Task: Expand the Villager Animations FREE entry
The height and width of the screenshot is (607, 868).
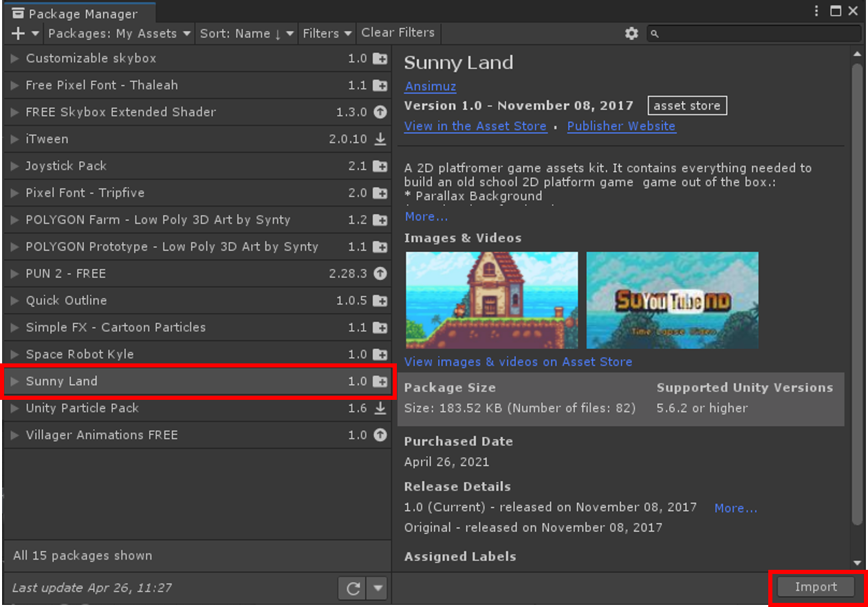Action: click(14, 435)
